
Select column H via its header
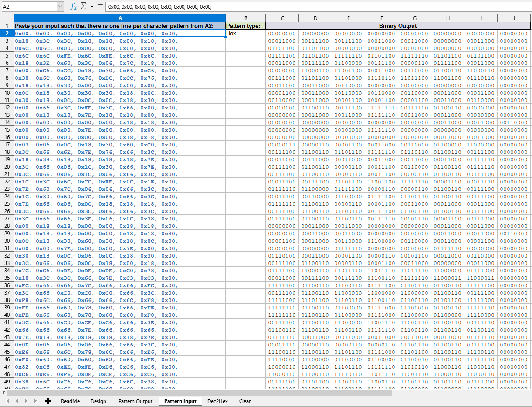(x=448, y=18)
